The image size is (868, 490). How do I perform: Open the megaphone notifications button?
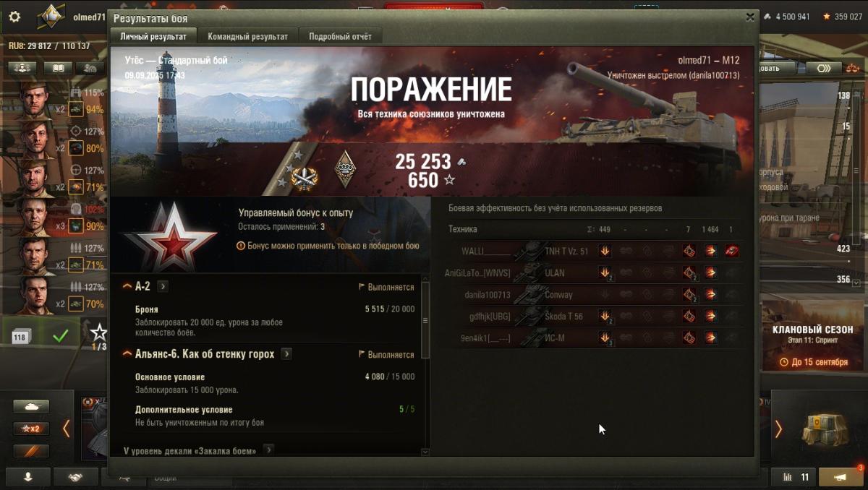841,477
